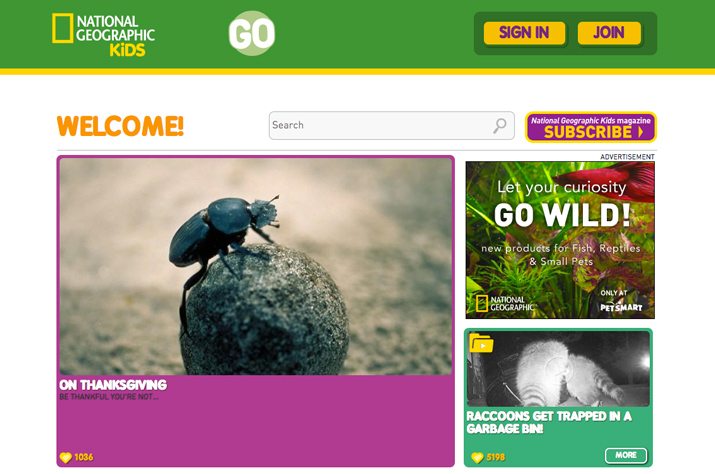Open MORE on the raccoons card
This screenshot has width=715, height=474.
(x=626, y=455)
